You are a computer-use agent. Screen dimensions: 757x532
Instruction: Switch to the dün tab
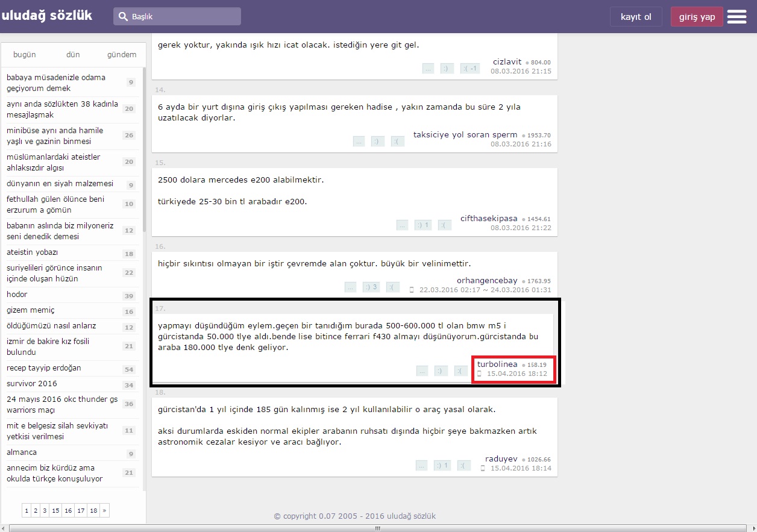pyautogui.click(x=73, y=54)
